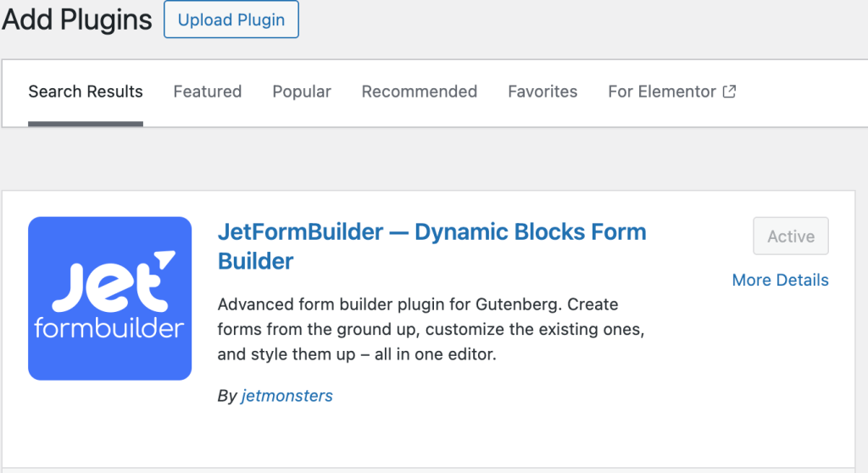The height and width of the screenshot is (473, 868).
Task: Click the Upload Plugin button
Action: click(231, 19)
